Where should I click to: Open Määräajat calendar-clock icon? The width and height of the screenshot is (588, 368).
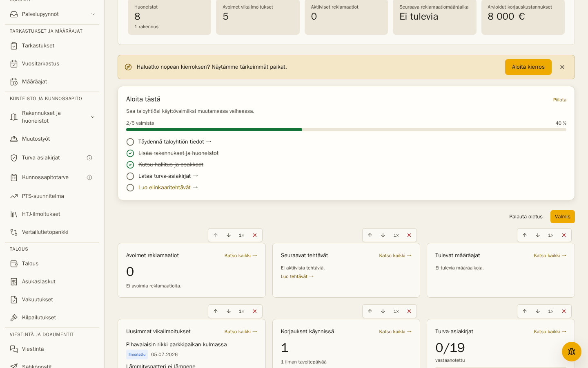click(x=14, y=82)
